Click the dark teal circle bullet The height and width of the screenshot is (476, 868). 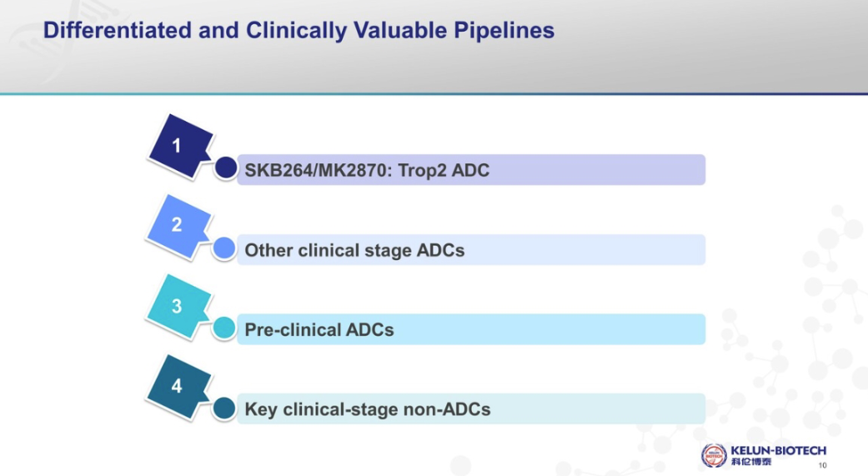(224, 408)
